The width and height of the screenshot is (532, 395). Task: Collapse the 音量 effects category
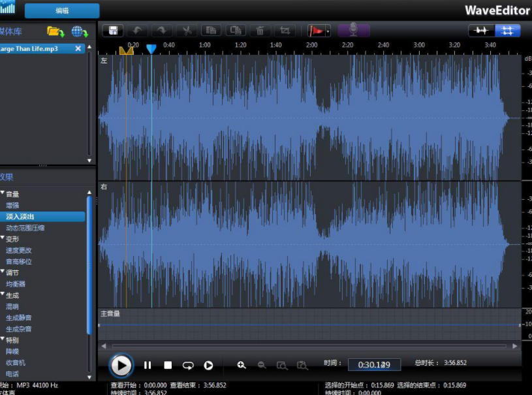[x=3, y=193]
